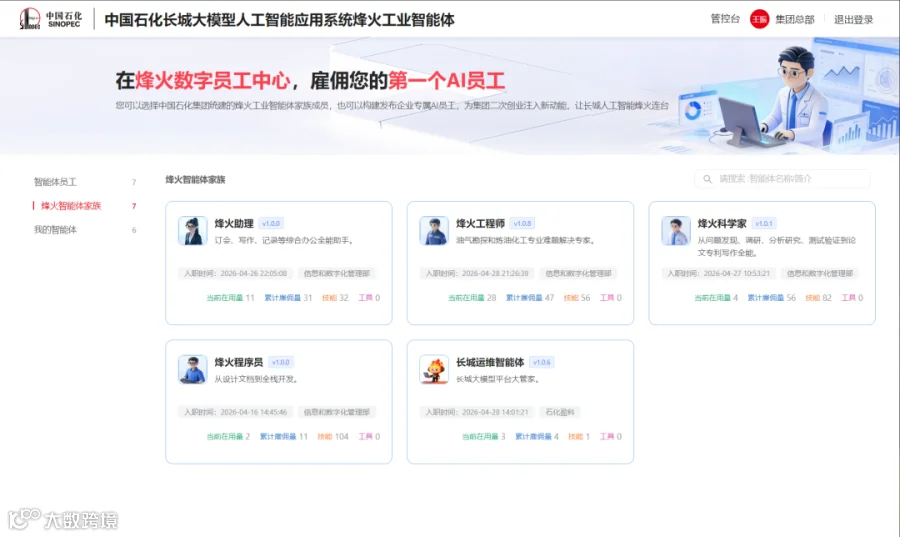Open the 烽火科学家 avatar
The width and height of the screenshot is (900, 537).
point(676,231)
